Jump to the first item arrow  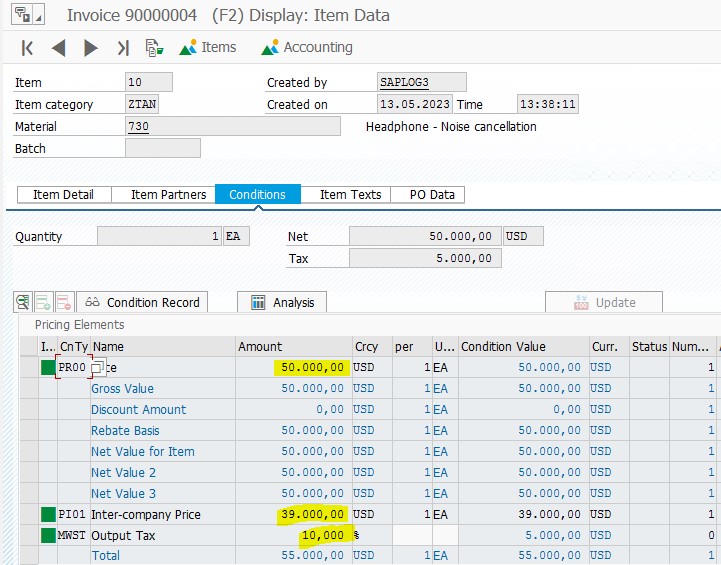[x=27, y=48]
